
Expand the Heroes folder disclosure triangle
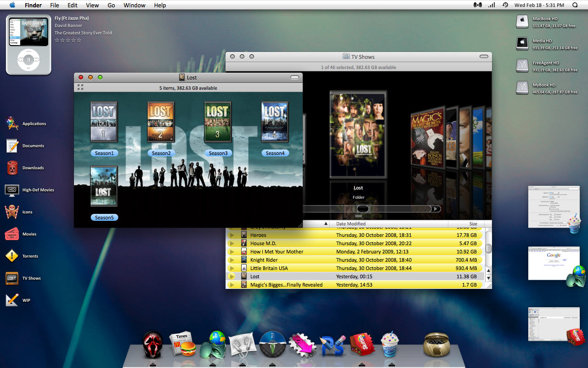pyautogui.click(x=232, y=235)
